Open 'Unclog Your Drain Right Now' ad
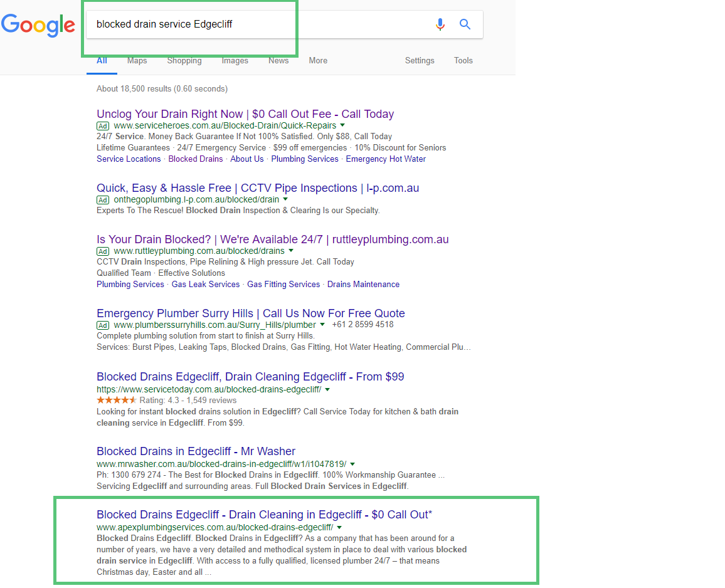Screen dimensions: 725x588 coord(245,114)
